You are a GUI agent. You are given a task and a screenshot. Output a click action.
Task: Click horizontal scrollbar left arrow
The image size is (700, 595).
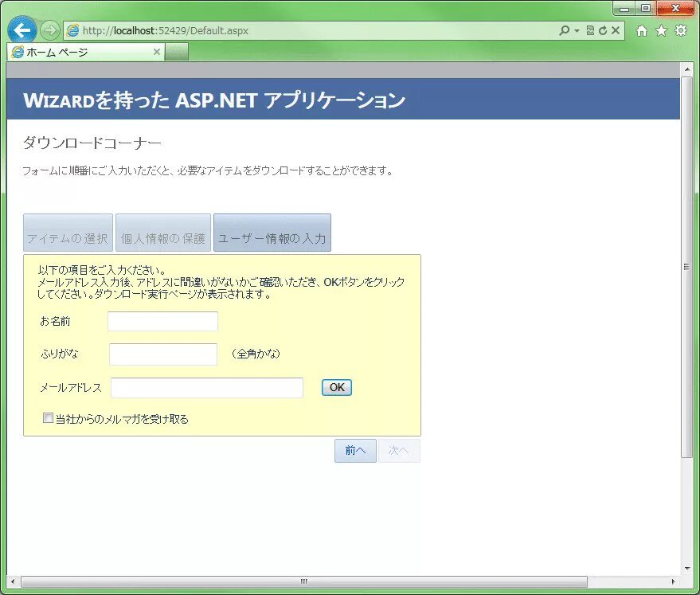[13, 581]
